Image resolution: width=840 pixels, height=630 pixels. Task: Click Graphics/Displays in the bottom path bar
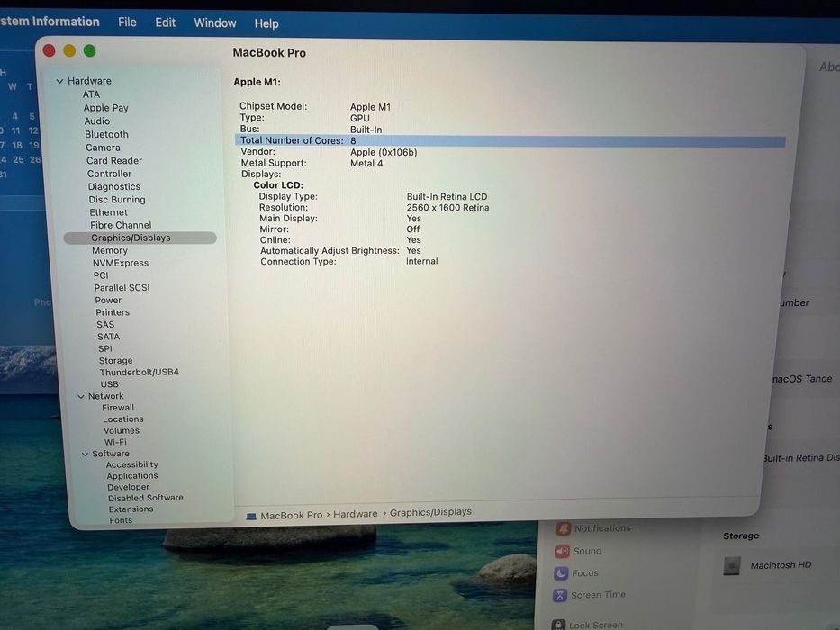430,512
